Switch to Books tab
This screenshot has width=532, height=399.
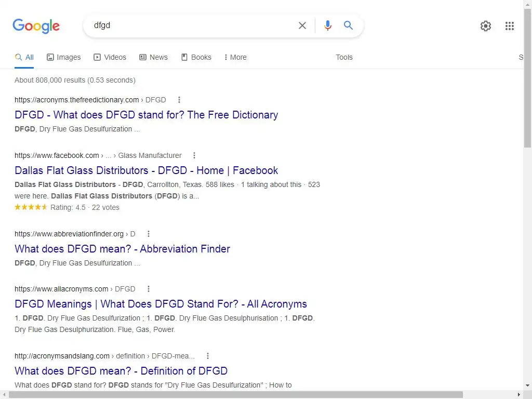(x=196, y=57)
